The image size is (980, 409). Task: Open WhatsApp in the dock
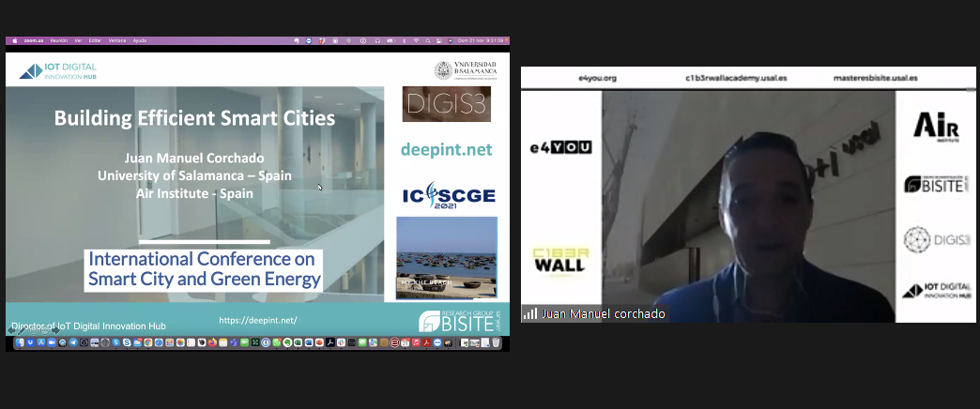pos(277,342)
